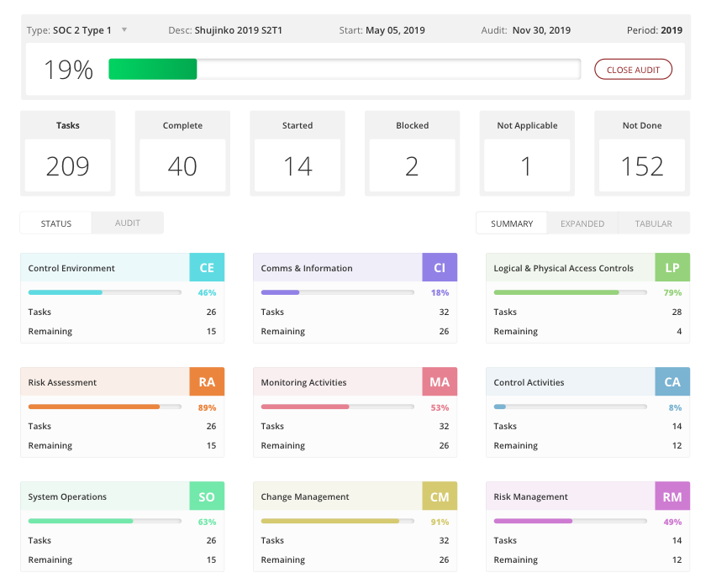Viewport: 711px width, 588px height.
Task: Click the Change Management 91% progress bar
Action: (x=337, y=521)
